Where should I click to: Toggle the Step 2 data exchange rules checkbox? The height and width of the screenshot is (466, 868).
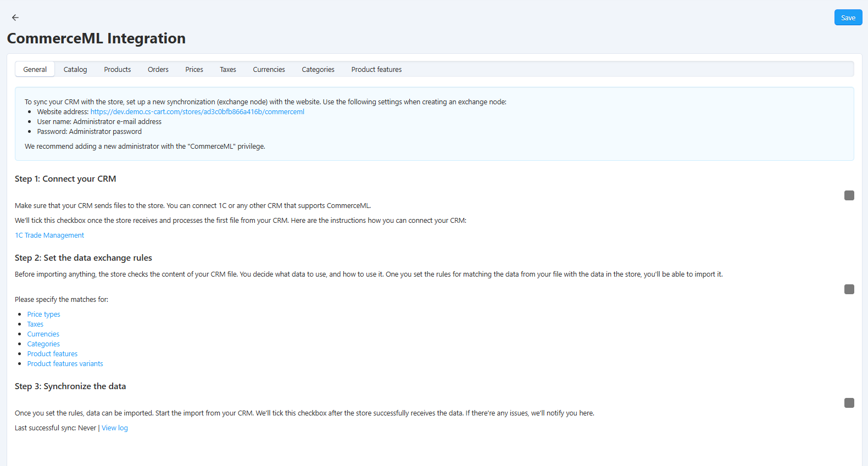(x=849, y=289)
